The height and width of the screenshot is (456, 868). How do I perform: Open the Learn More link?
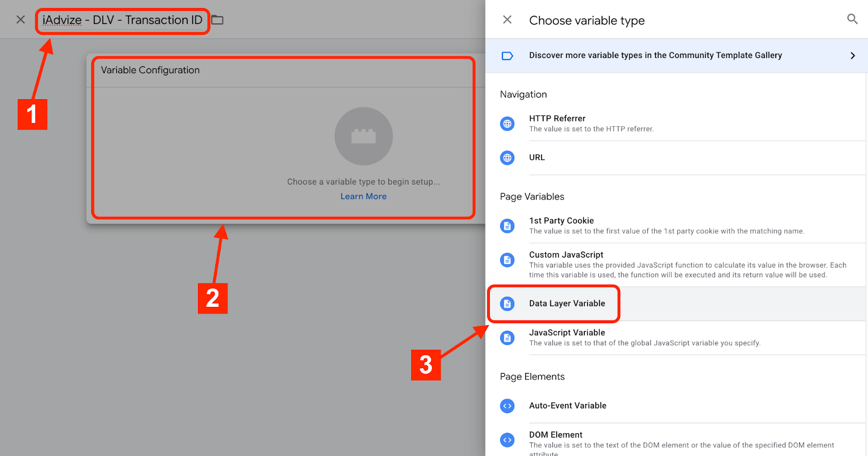[363, 196]
